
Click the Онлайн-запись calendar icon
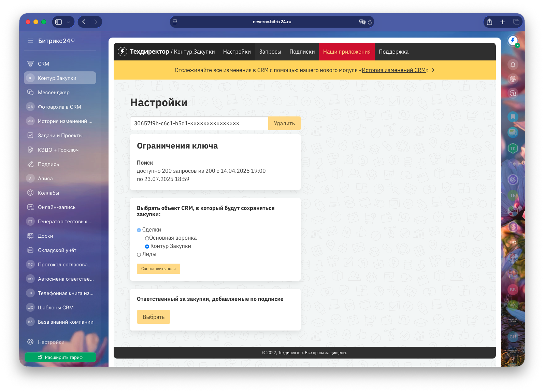click(30, 207)
